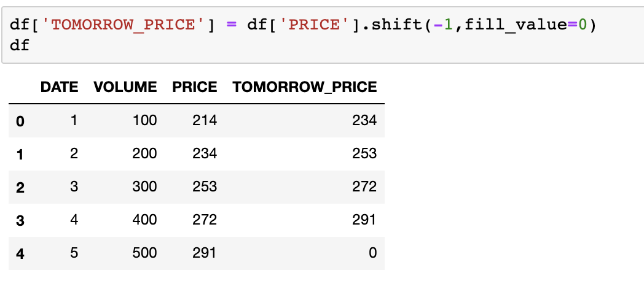Select the PRICE column header
Image resolution: width=644 pixels, height=281 pixels.
tap(195, 87)
